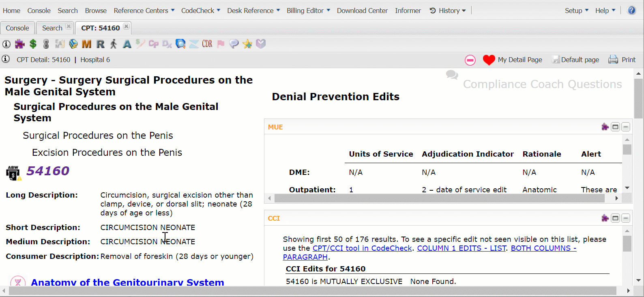Collapse the MUE panel with minus button
This screenshot has width=644, height=297.
coord(626,127)
